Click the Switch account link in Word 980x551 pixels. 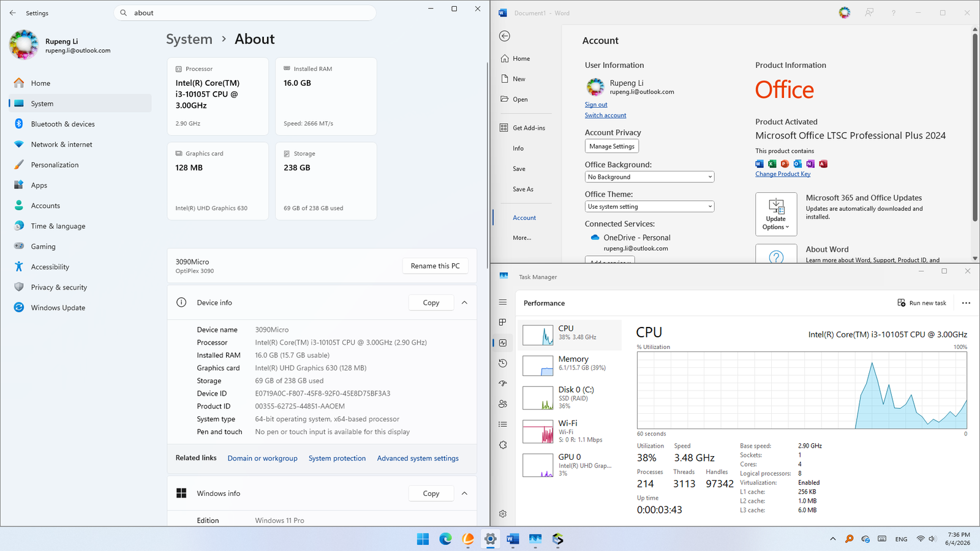(605, 115)
